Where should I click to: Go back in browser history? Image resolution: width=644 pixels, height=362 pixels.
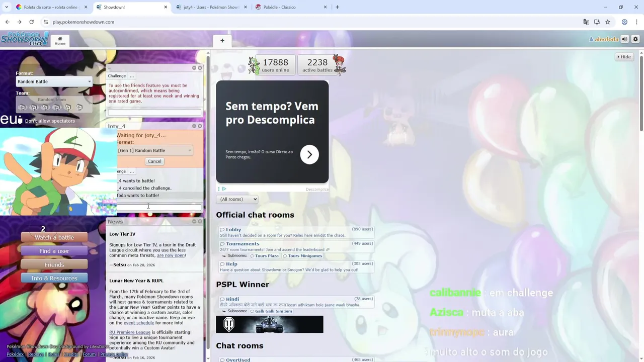pyautogui.click(x=7, y=22)
